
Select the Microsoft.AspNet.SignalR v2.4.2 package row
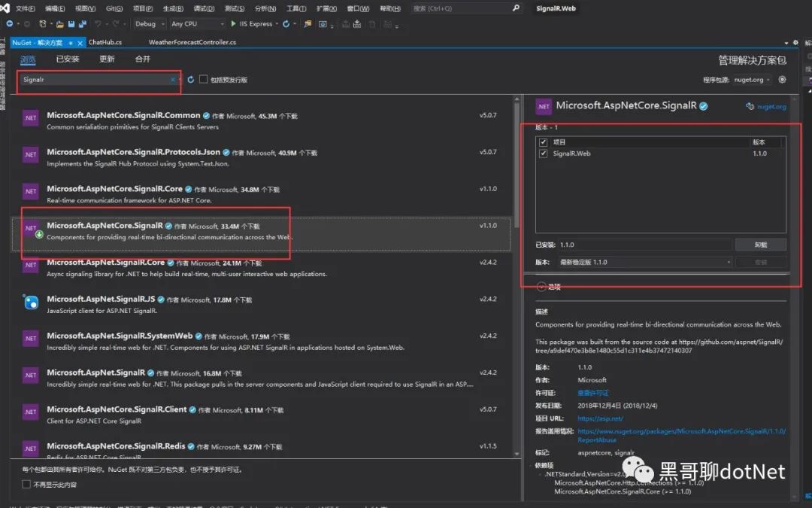click(261, 378)
